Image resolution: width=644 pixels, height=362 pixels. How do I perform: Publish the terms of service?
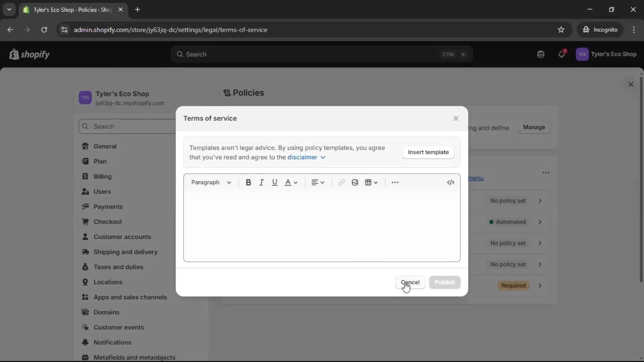[x=444, y=282]
